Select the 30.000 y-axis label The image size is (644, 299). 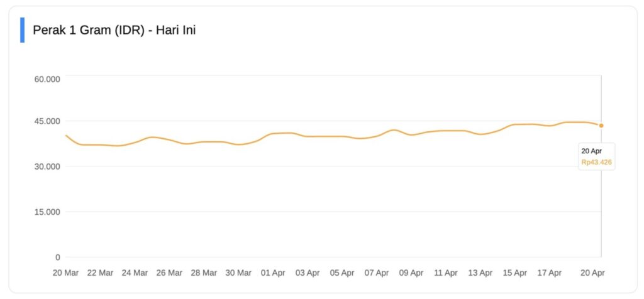[x=47, y=166]
